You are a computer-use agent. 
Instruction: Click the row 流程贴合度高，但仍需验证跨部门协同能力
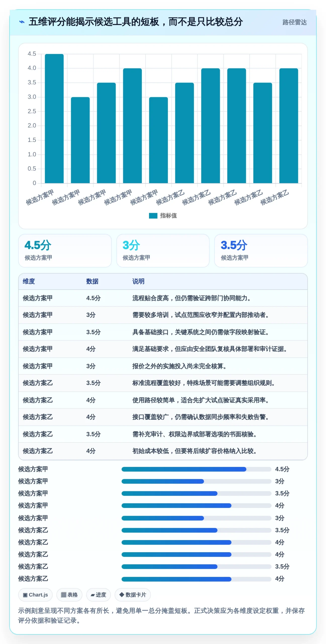(x=163, y=298)
